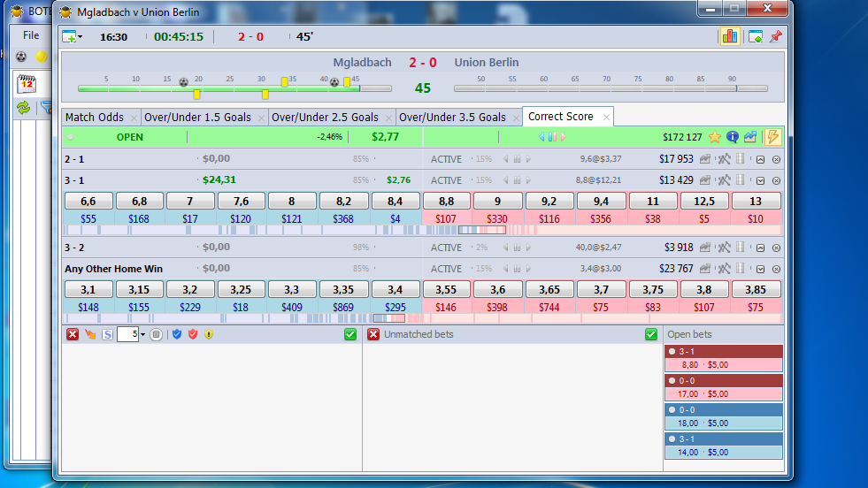Open the market chart icon in green bar
868x488 pixels.
pyautogui.click(x=750, y=137)
